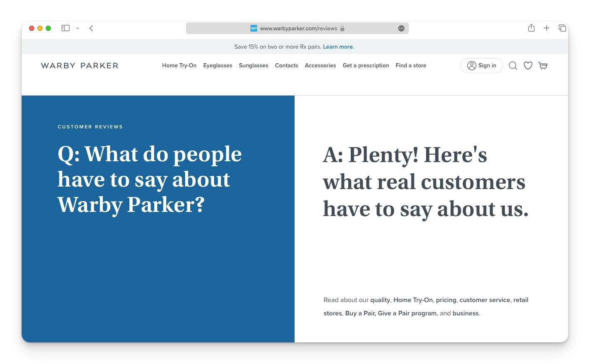Follow the 'quality' link
Image resolution: width=590 pixels, height=364 pixels.
tap(380, 300)
